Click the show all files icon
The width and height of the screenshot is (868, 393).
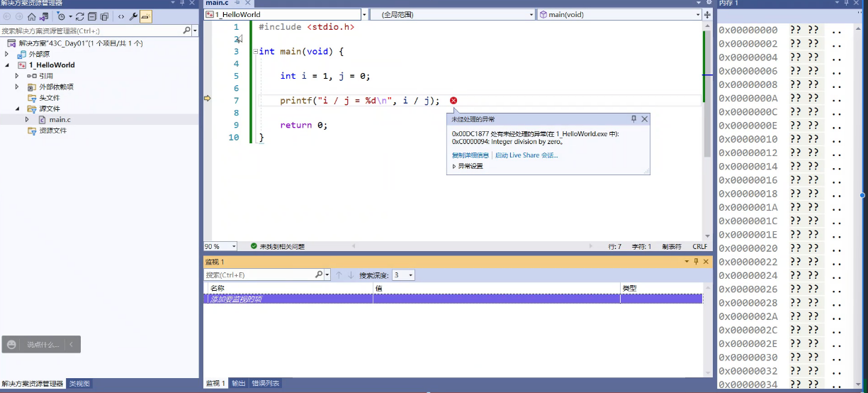(x=104, y=16)
